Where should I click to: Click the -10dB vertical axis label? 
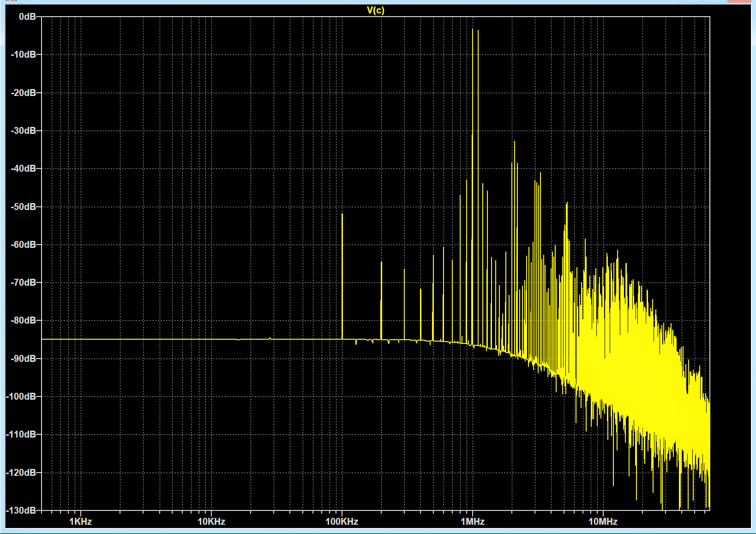(x=24, y=54)
